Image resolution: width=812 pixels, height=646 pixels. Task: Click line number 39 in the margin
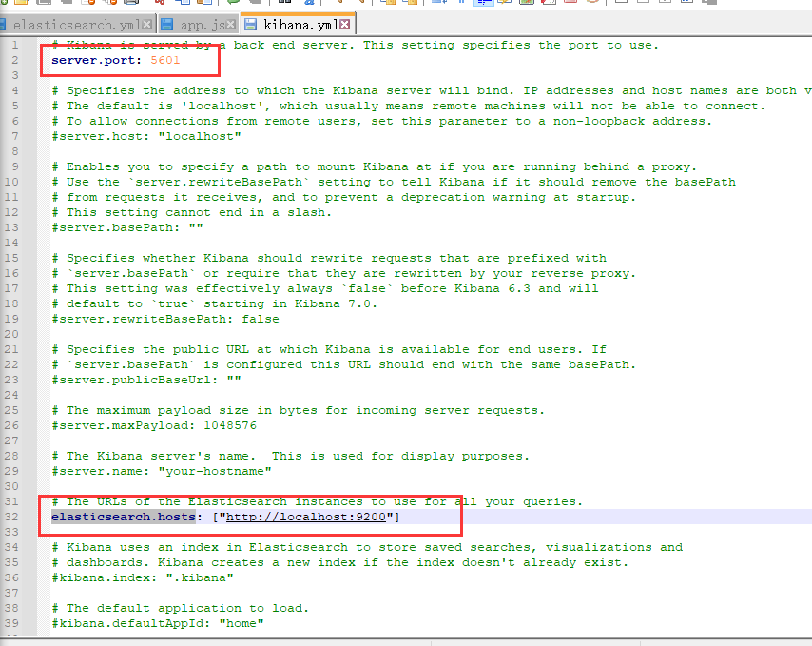point(11,623)
